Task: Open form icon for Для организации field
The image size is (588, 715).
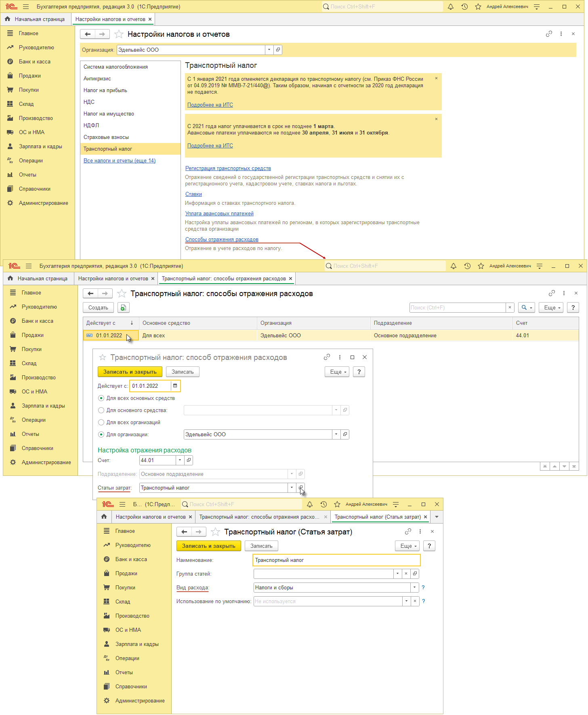Action: tap(345, 434)
